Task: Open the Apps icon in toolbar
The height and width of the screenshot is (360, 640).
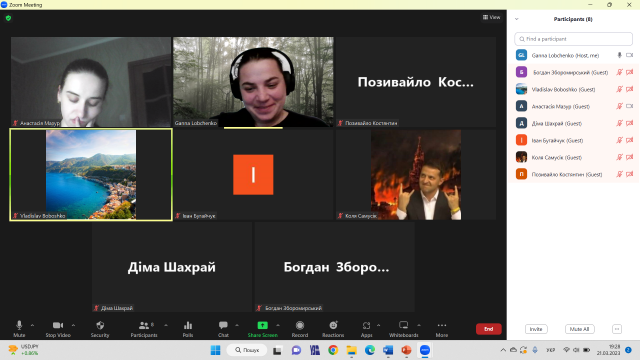Action: click(x=366, y=329)
